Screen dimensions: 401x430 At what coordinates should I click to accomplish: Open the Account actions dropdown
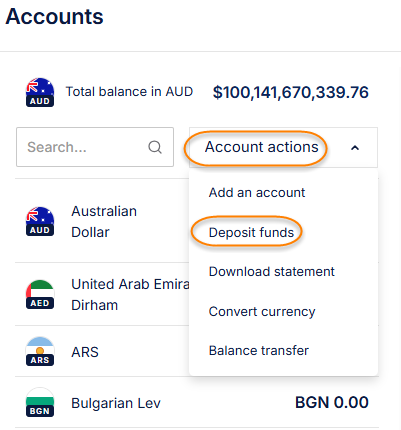283,147
